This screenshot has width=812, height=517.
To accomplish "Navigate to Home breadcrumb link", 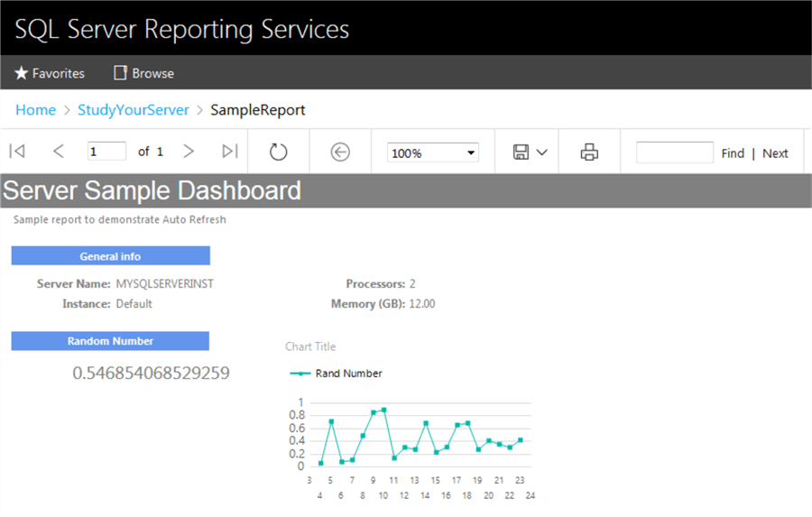I will coord(35,110).
